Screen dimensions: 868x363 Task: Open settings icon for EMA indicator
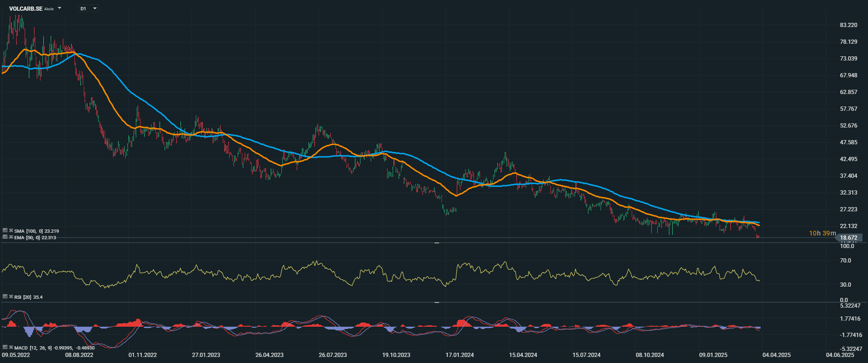click(x=5, y=237)
